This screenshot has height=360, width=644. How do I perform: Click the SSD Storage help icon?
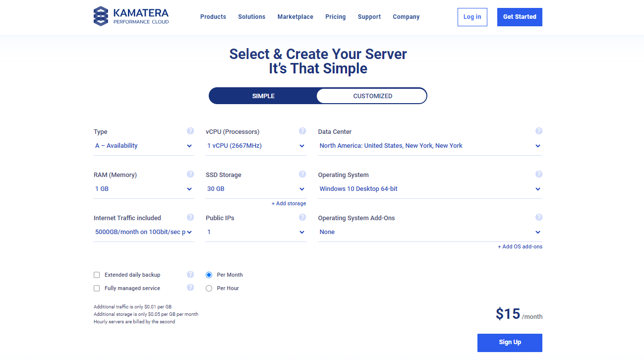pyautogui.click(x=302, y=175)
